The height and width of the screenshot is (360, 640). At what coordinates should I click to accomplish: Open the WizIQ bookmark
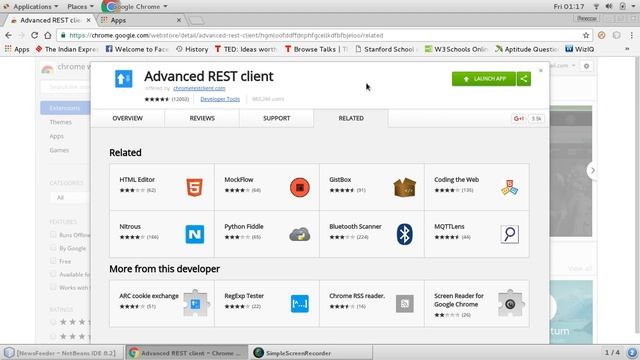(580, 49)
